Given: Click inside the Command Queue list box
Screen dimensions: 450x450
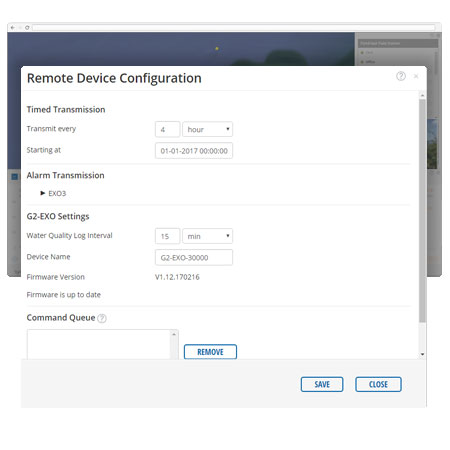Looking at the screenshot, I should [x=99, y=344].
